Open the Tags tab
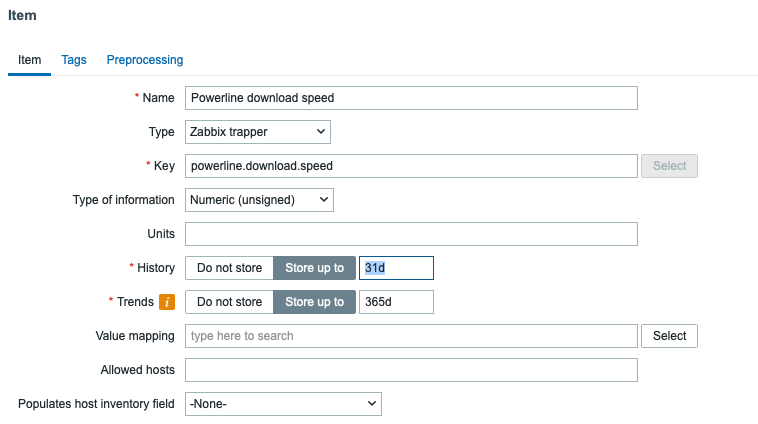This screenshot has height=424, width=758. (74, 60)
